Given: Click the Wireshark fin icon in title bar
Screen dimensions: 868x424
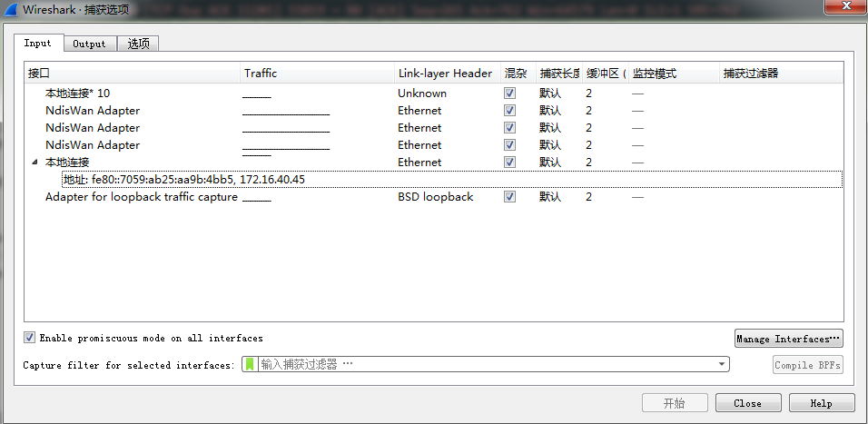Looking at the screenshot, I should point(11,9).
